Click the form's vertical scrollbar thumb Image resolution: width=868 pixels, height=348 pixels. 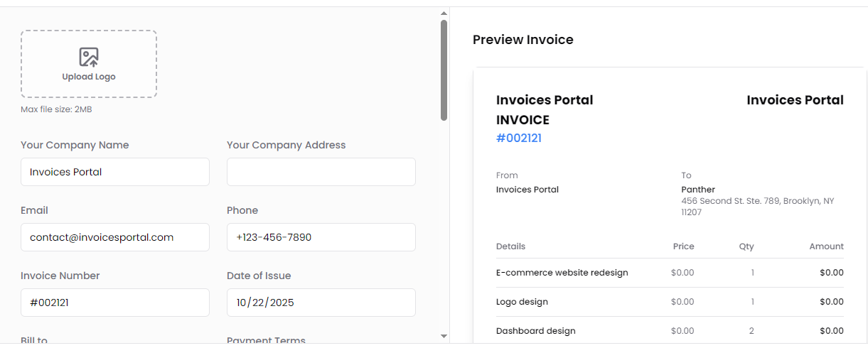point(444,70)
